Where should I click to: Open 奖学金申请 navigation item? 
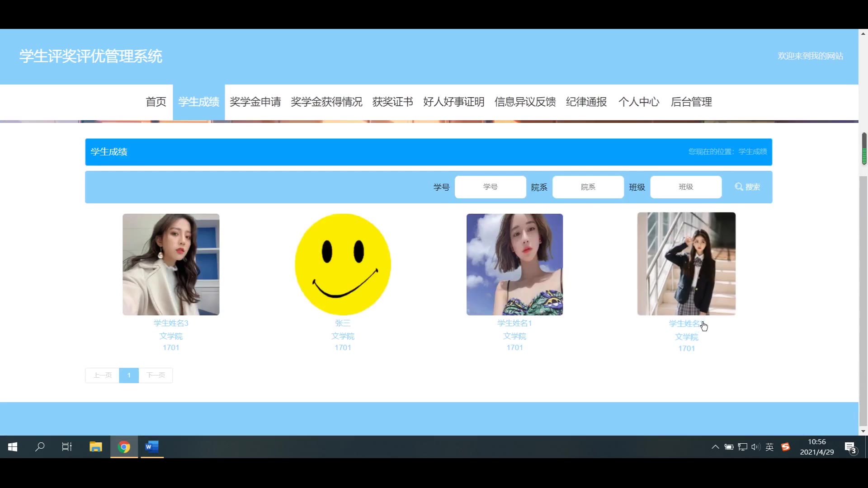(x=255, y=102)
